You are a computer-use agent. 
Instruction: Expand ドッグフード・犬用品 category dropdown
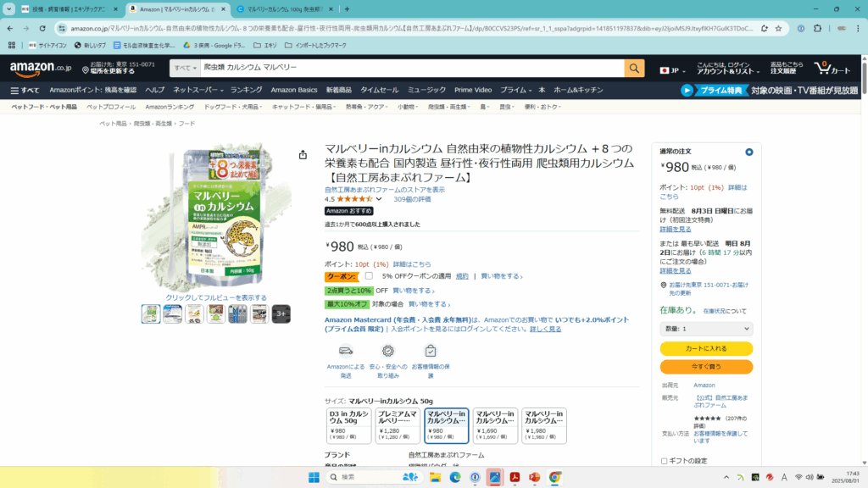click(x=233, y=107)
